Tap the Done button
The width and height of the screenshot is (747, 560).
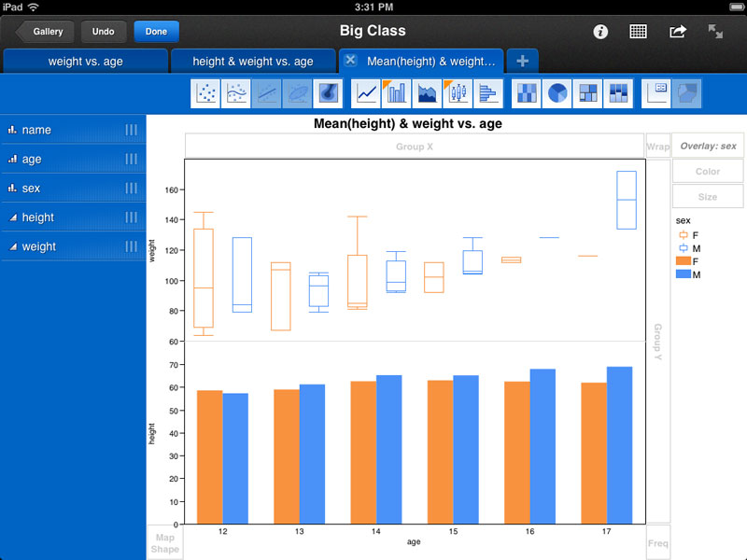coord(156,31)
